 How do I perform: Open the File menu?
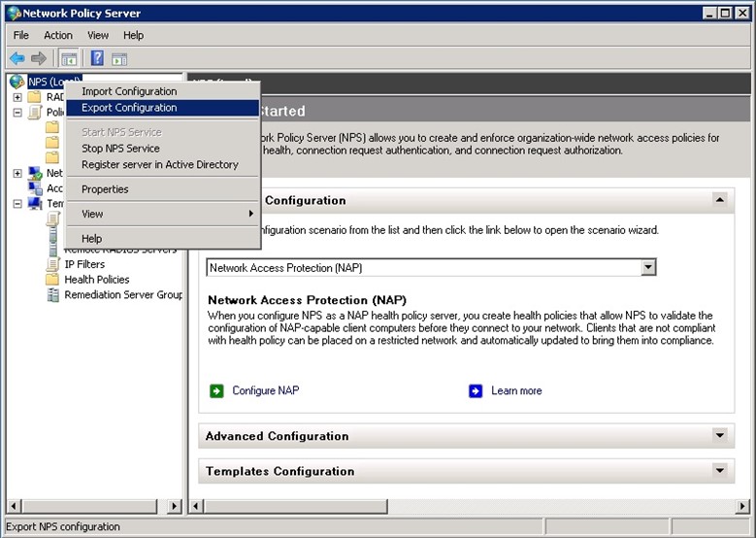[x=20, y=35]
